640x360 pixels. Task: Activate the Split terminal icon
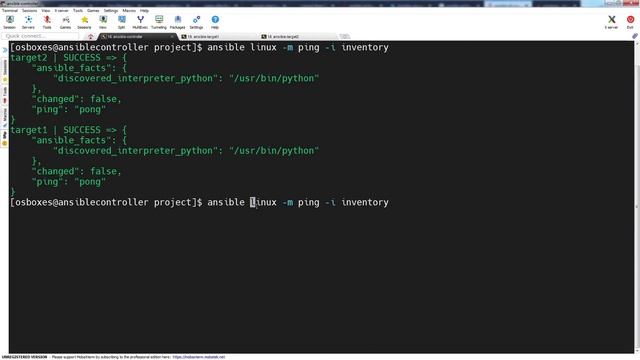tap(122, 22)
